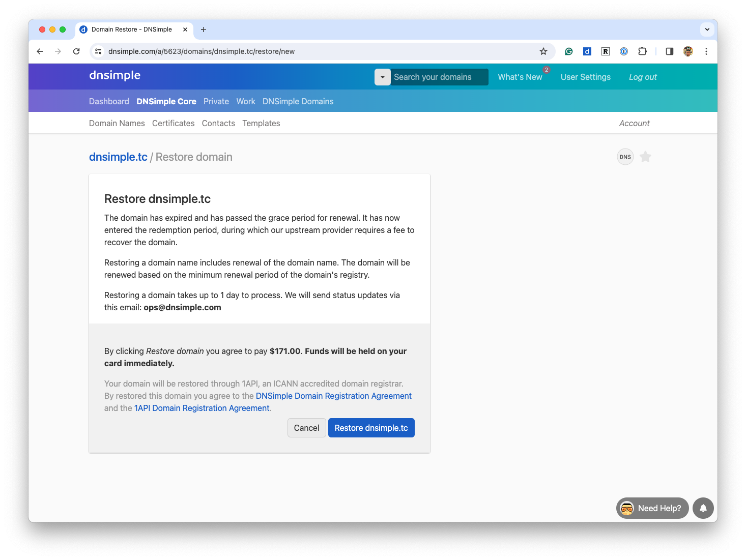Open Templates section
The width and height of the screenshot is (746, 560).
pyautogui.click(x=261, y=123)
